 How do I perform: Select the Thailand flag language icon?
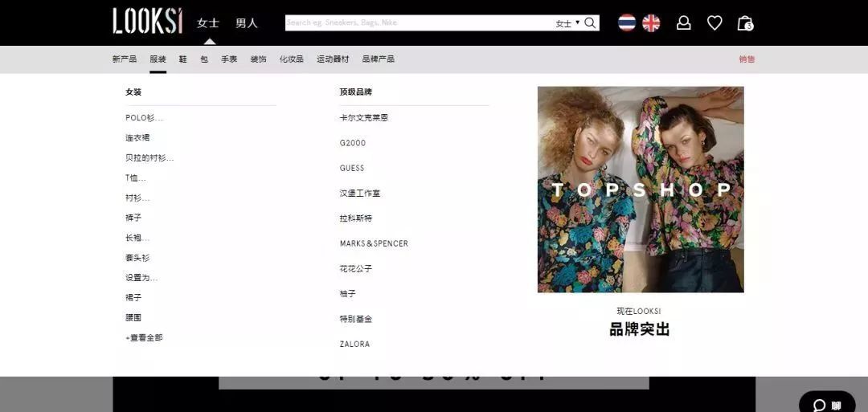tap(627, 22)
